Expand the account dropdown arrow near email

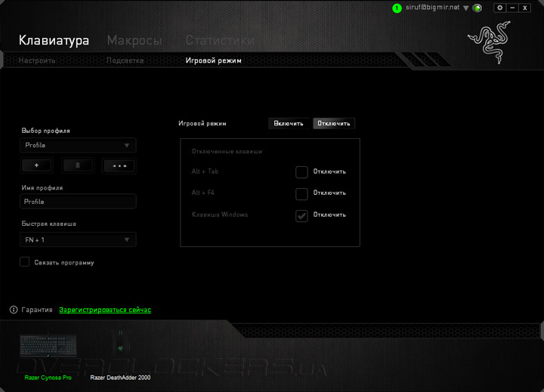coord(466,8)
